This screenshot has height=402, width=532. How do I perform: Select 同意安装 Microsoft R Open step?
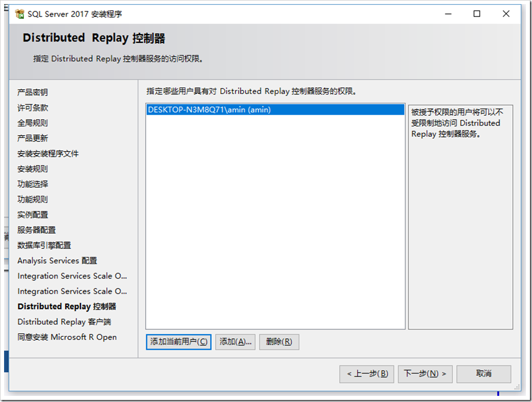67,337
